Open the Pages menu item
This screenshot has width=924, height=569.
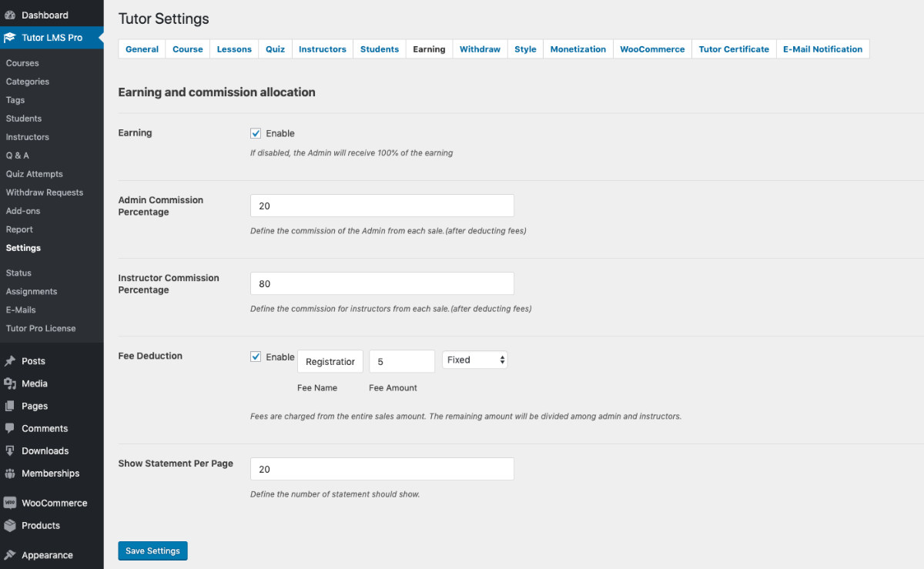point(52,406)
